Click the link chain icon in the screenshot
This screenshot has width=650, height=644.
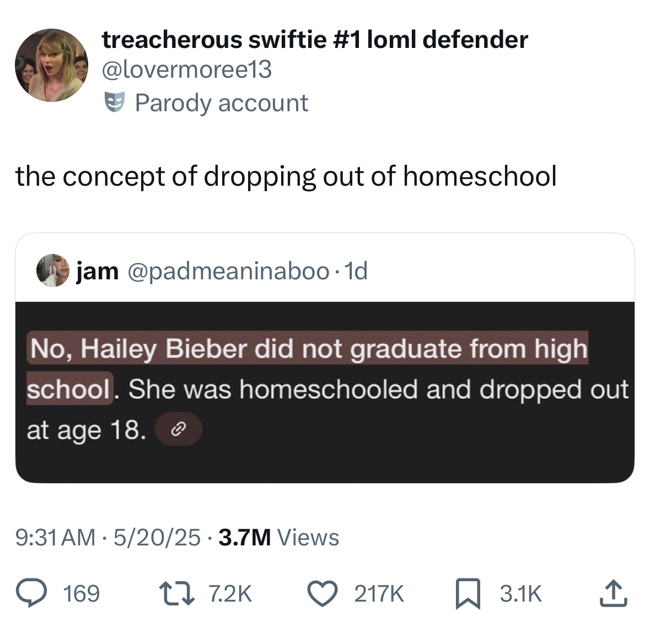(x=179, y=429)
